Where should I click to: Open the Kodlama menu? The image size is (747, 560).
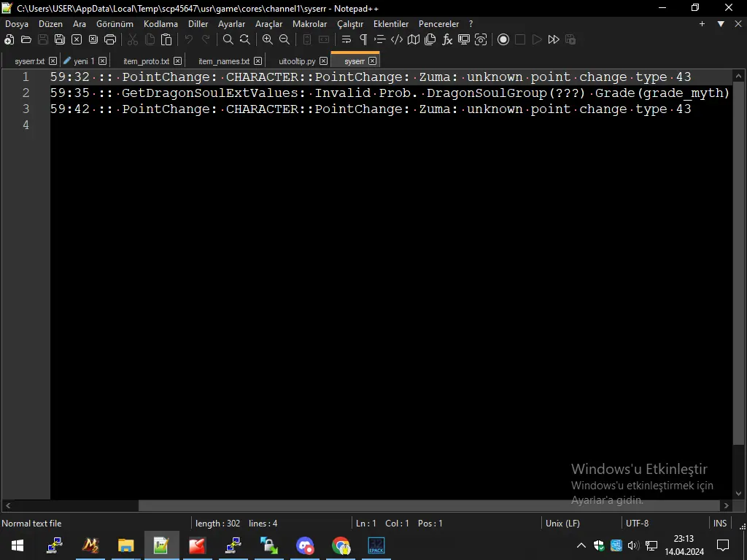click(x=160, y=24)
